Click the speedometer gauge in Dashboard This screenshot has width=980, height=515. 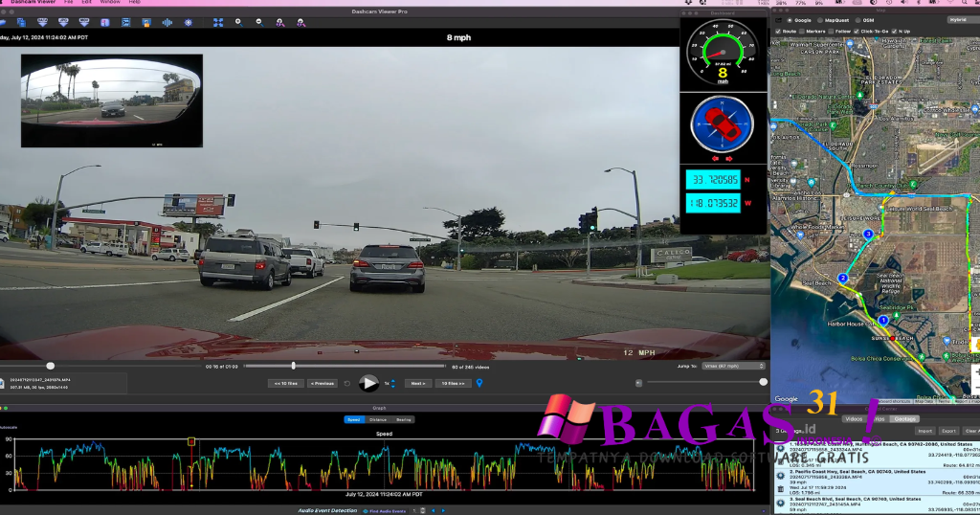click(724, 53)
